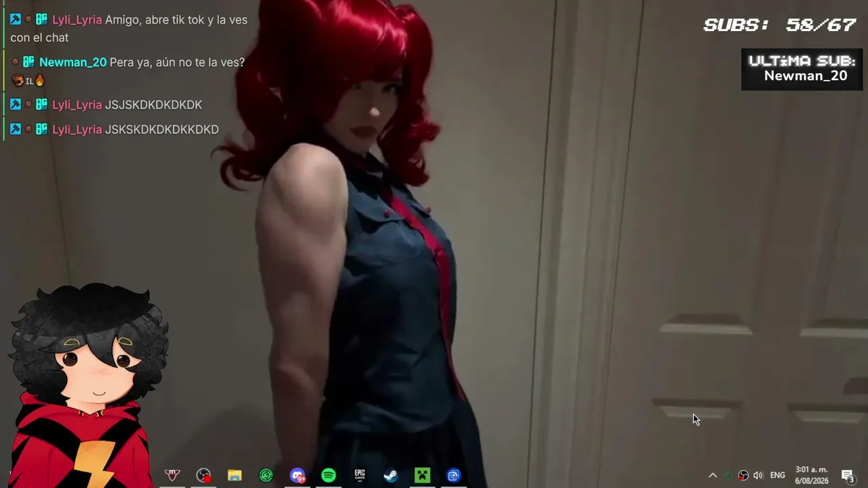Screen dimensions: 868x488
Task: Open the red winged M taskbar app
Action: 172,476
